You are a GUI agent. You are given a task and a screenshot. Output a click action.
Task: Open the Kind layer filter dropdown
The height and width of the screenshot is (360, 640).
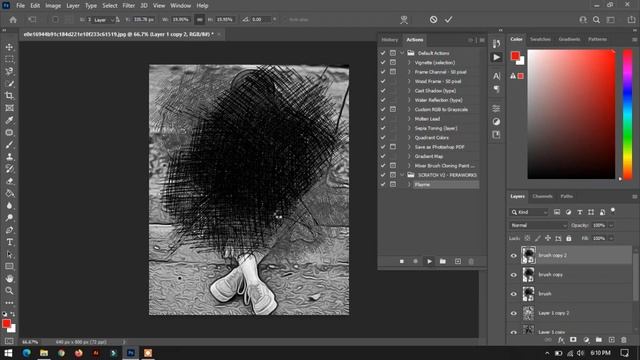coord(529,212)
